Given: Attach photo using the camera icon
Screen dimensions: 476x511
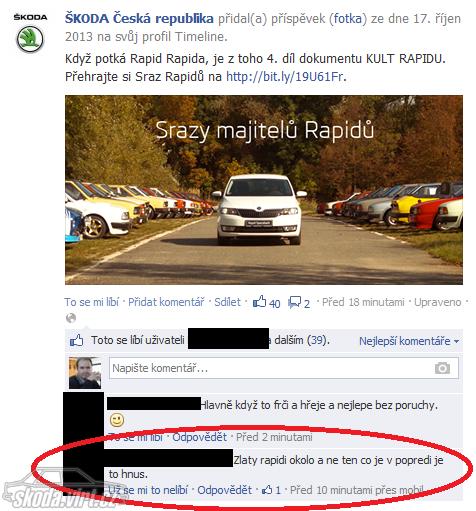Looking at the screenshot, I should click(442, 368).
